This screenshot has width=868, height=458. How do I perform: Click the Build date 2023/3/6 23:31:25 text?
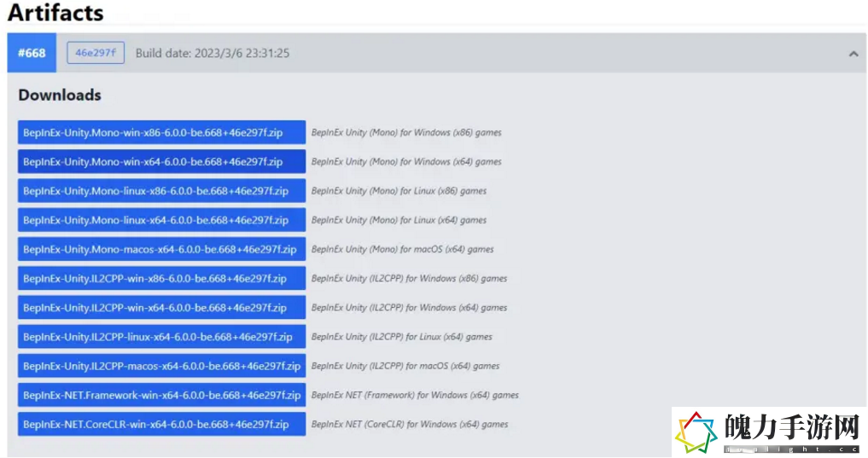(213, 53)
